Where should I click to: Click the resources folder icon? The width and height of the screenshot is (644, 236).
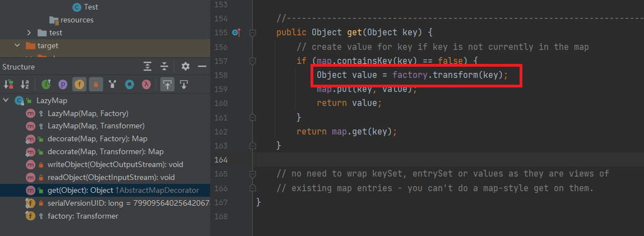(x=54, y=20)
